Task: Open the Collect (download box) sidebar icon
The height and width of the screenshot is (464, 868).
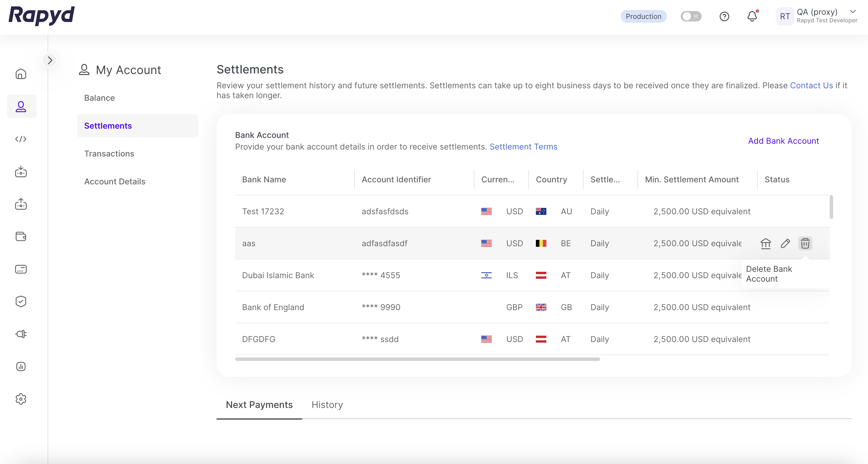Action: pyautogui.click(x=21, y=172)
